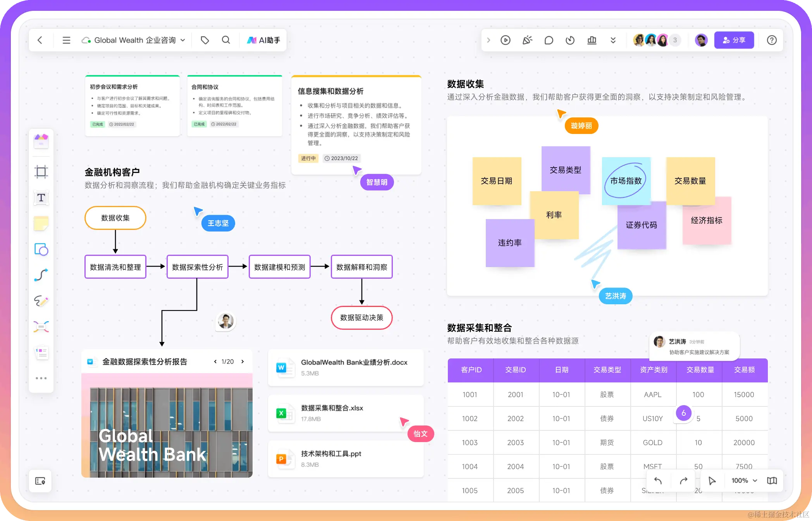812x521 pixels.
Task: Expand more toolbar options via the double-chevron
Action: (x=612, y=40)
